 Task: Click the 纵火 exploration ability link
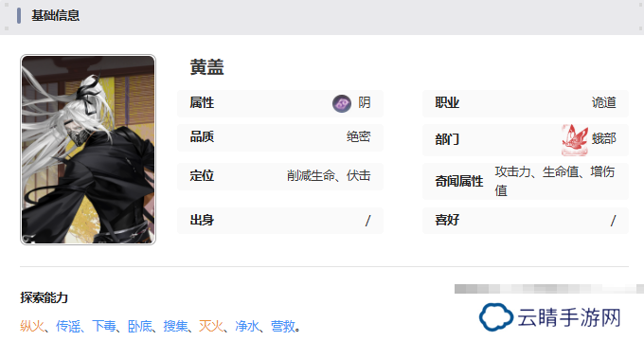click(x=31, y=326)
